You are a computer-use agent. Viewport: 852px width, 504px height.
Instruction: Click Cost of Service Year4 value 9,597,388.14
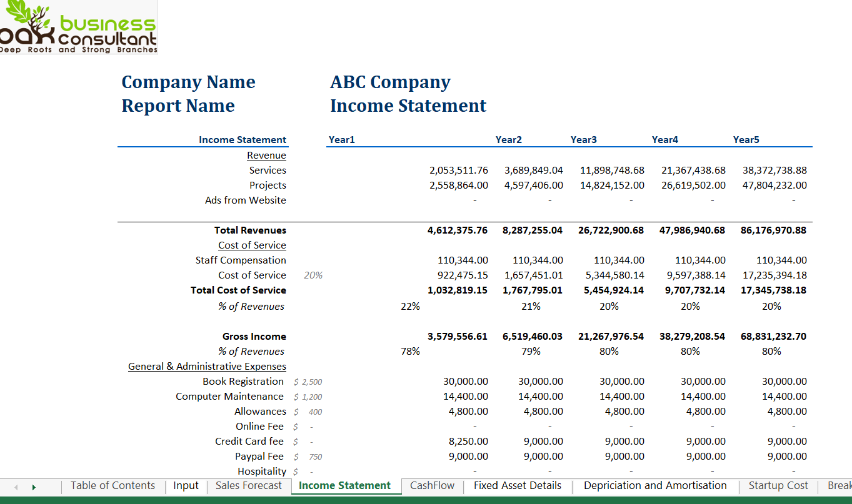[696, 275]
